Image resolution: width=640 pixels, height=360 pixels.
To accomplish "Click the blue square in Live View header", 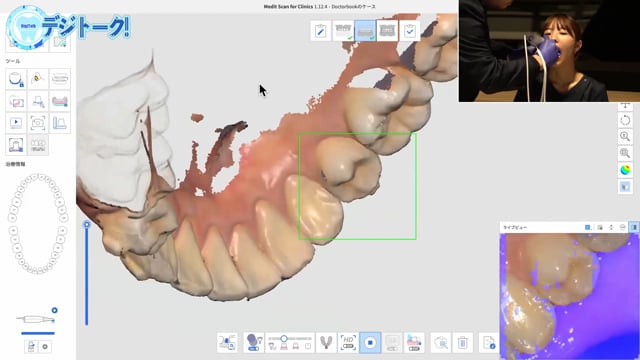I will [x=588, y=227].
